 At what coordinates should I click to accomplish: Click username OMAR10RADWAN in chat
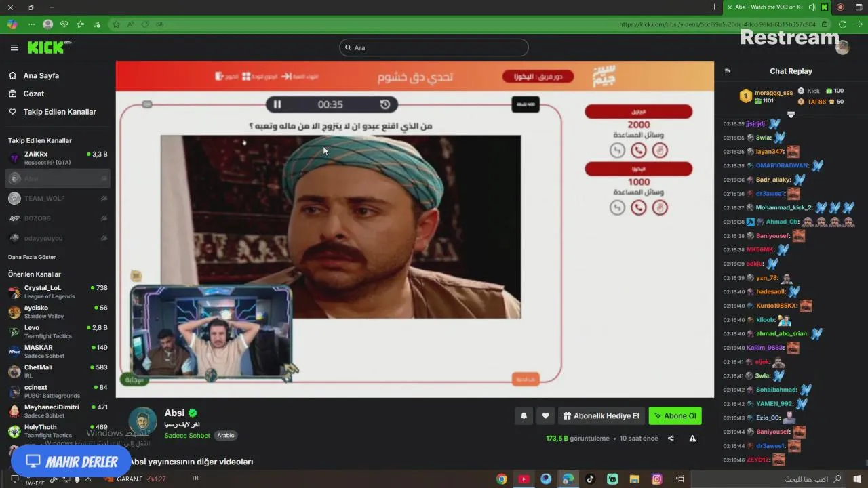(x=782, y=166)
